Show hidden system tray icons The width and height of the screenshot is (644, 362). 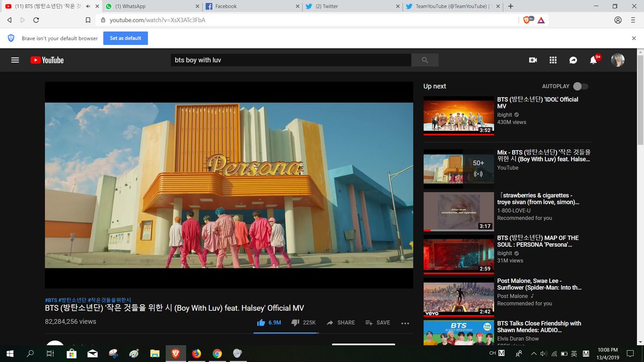pyautogui.click(x=534, y=353)
